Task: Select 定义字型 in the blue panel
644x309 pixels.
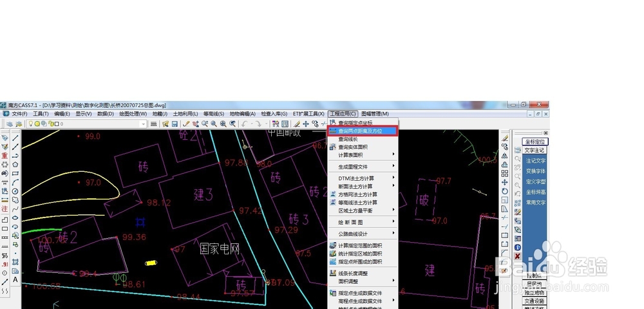Action: coord(536,182)
